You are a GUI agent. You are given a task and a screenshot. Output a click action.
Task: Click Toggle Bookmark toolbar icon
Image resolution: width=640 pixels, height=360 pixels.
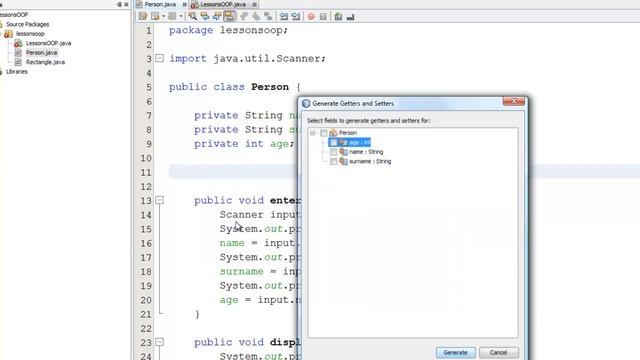(268, 16)
